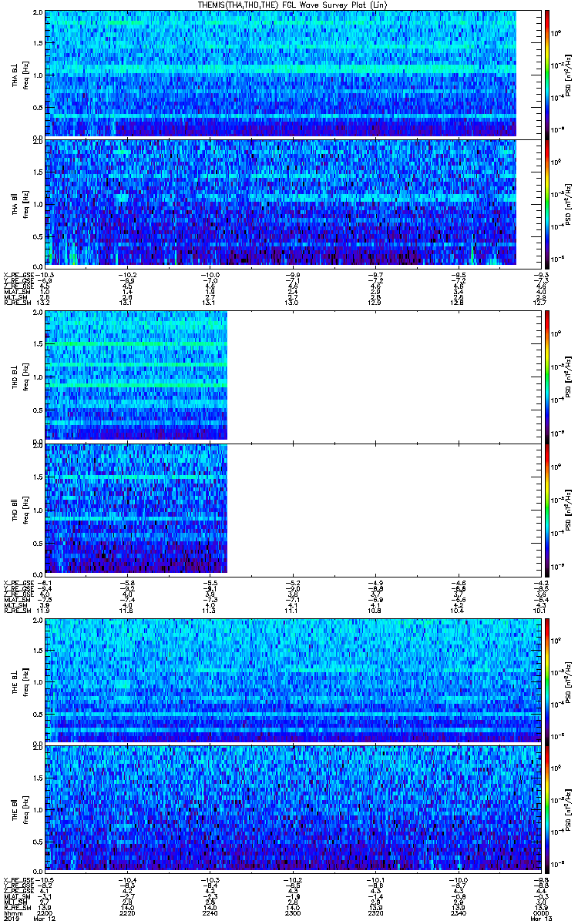
Task: Click the 1.0 tick of THA B⊥ frequency axis
Action: 37,75
